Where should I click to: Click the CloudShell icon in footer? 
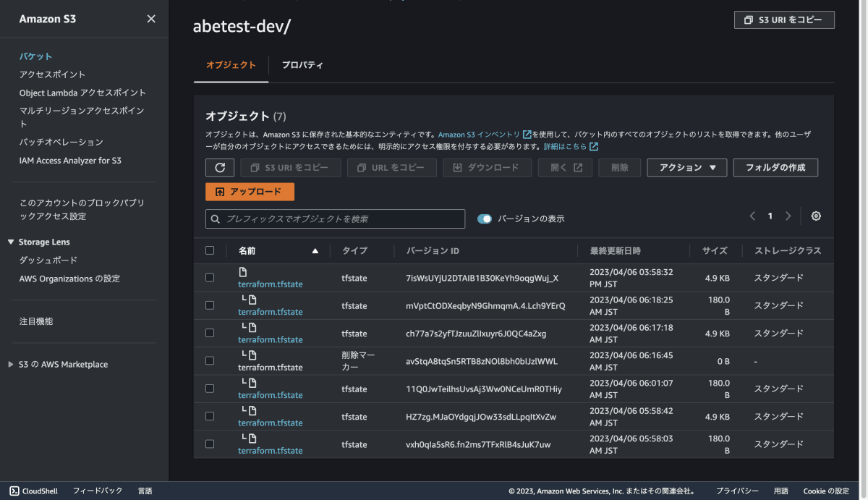click(14, 491)
